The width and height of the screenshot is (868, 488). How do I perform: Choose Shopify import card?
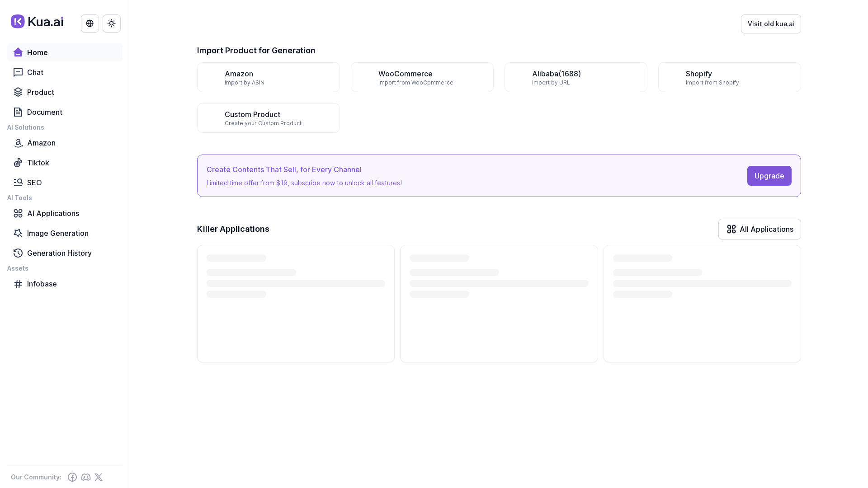click(x=730, y=77)
